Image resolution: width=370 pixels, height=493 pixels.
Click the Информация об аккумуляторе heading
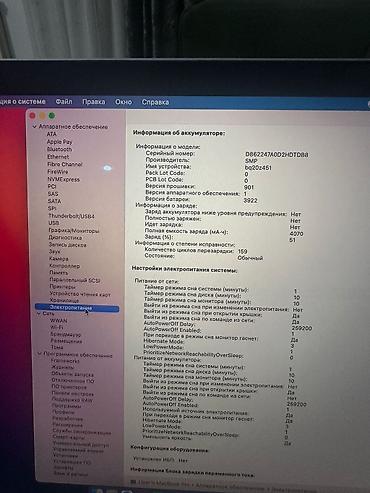tap(179, 133)
